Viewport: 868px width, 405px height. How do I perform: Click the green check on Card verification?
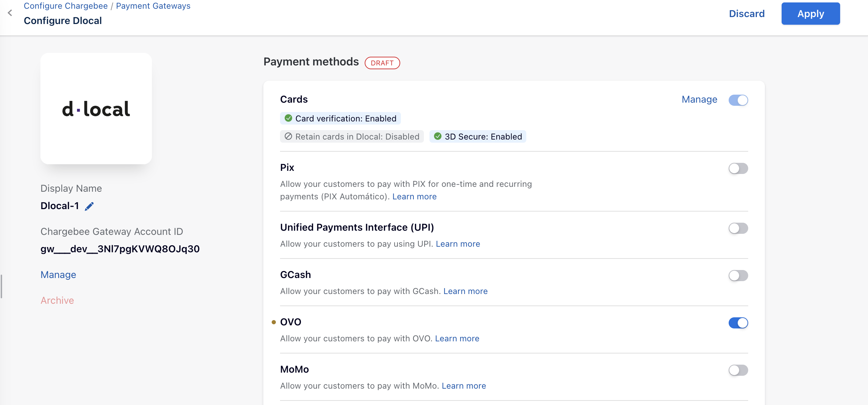[288, 118]
